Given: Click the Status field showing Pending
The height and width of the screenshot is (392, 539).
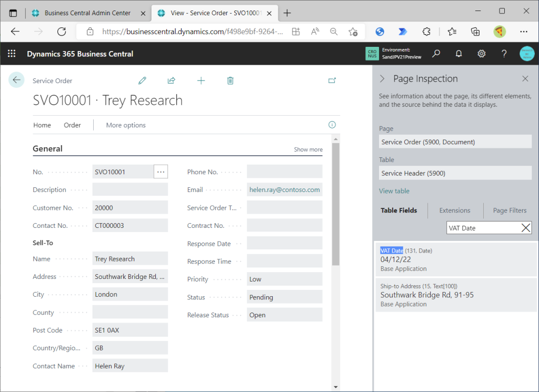Looking at the screenshot, I should coord(284,297).
